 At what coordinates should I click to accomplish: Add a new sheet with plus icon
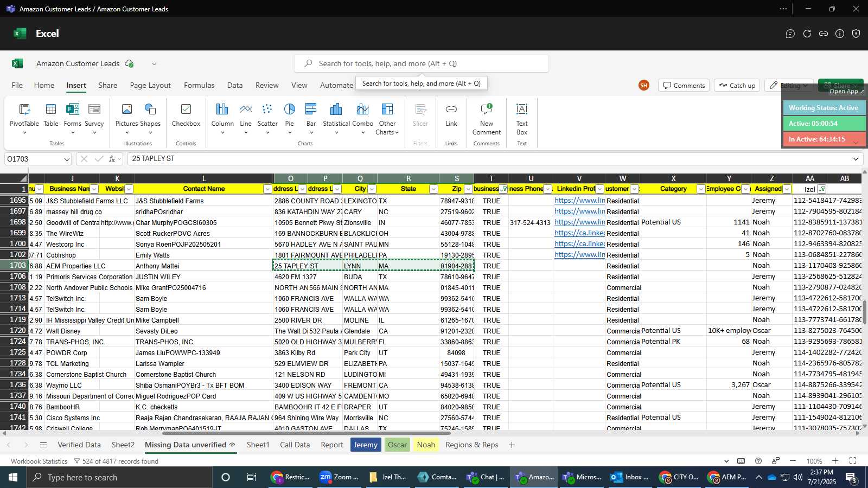click(x=512, y=445)
